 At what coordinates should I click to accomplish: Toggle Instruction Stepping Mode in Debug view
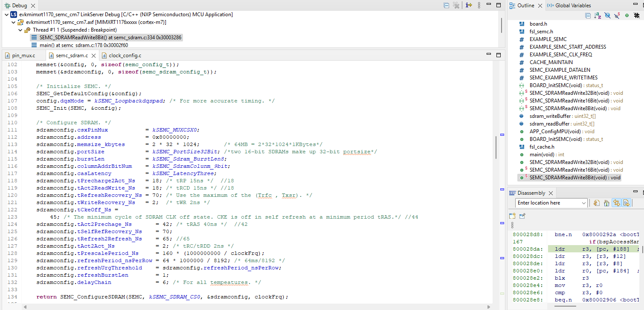[469, 5]
